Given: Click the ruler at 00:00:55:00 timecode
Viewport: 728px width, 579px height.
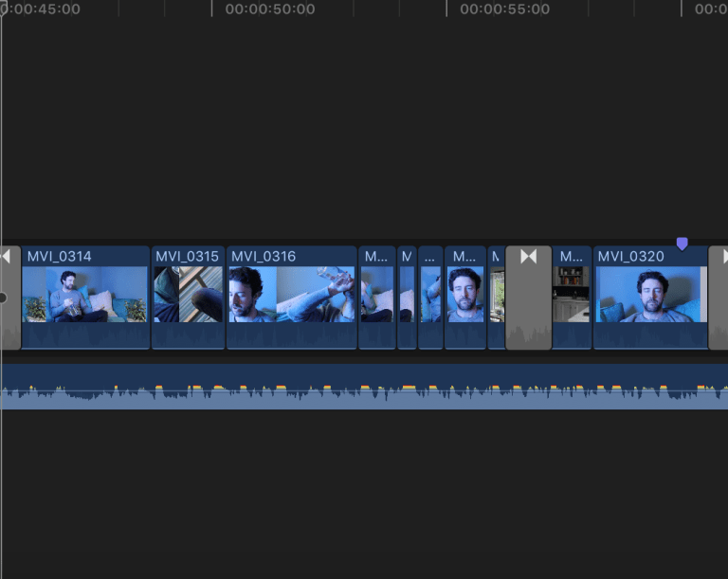Looking at the screenshot, I should tap(504, 9).
